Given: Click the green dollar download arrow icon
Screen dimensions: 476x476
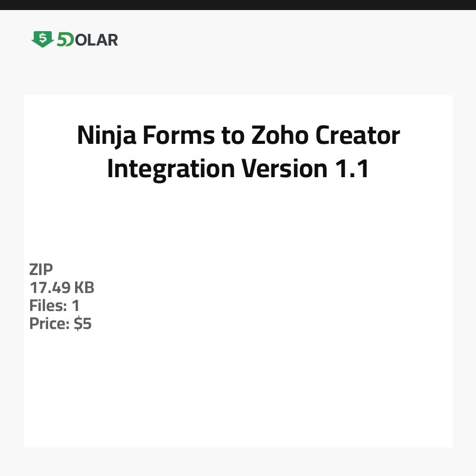Looking at the screenshot, I should pos(42,39).
